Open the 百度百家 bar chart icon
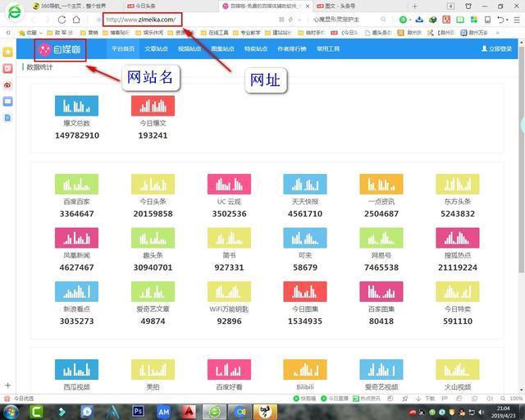 point(76,185)
